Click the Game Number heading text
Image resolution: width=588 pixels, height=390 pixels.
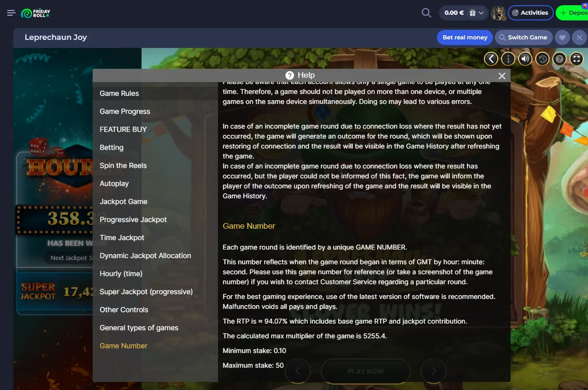click(249, 226)
